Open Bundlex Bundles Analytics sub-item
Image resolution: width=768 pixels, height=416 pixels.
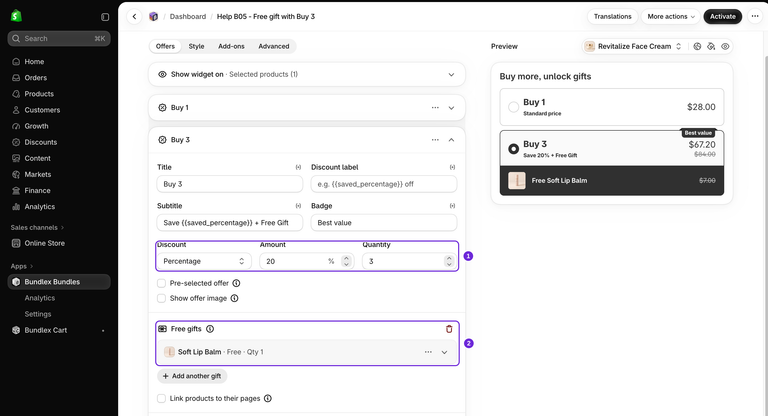40,298
